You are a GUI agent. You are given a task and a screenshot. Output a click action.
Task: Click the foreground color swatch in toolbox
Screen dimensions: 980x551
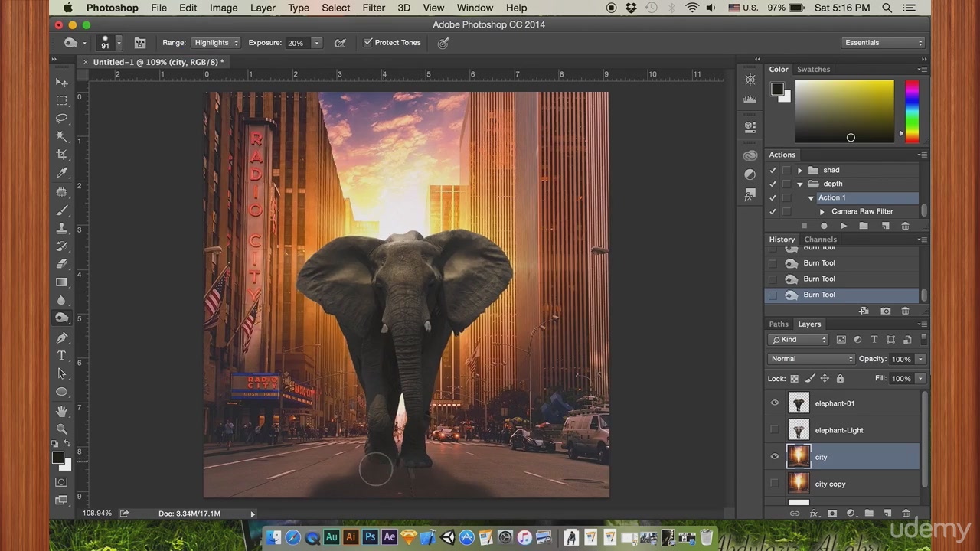[57, 458]
